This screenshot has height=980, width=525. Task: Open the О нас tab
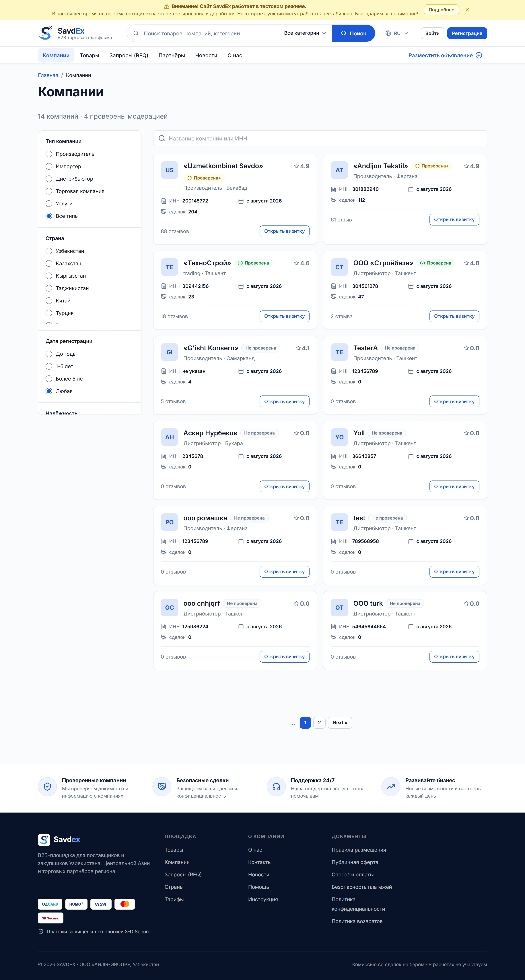(235, 55)
